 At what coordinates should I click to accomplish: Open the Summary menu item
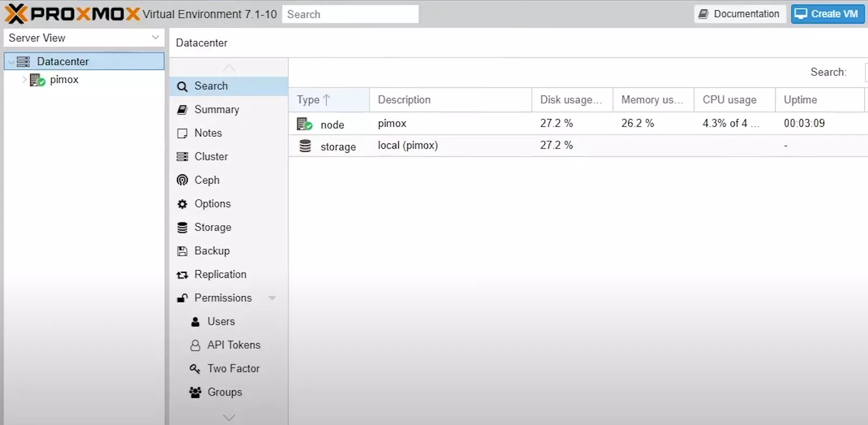[228, 109]
